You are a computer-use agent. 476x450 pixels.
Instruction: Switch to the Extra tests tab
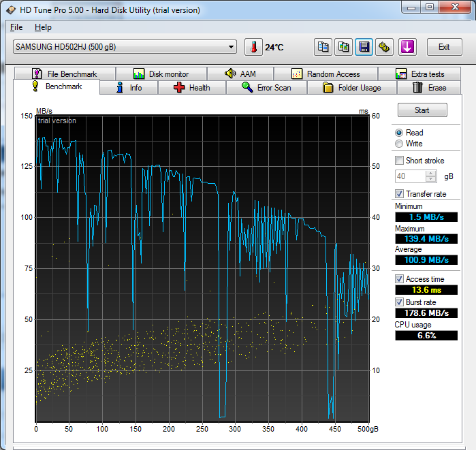[x=419, y=74]
